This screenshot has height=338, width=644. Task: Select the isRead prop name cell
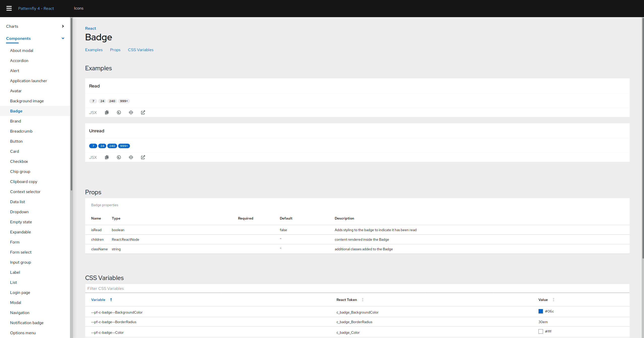pos(96,230)
